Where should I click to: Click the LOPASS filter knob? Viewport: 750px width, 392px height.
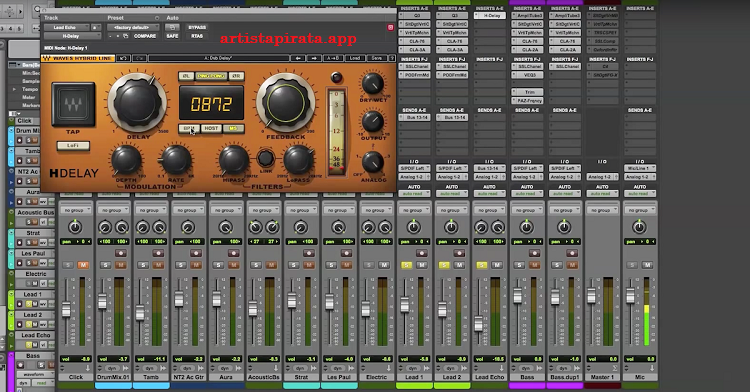298,160
